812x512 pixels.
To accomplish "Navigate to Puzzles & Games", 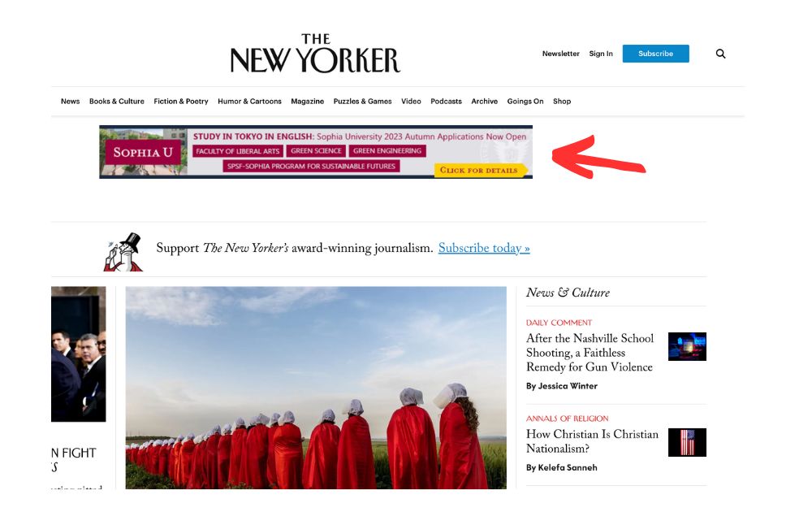I will (362, 101).
